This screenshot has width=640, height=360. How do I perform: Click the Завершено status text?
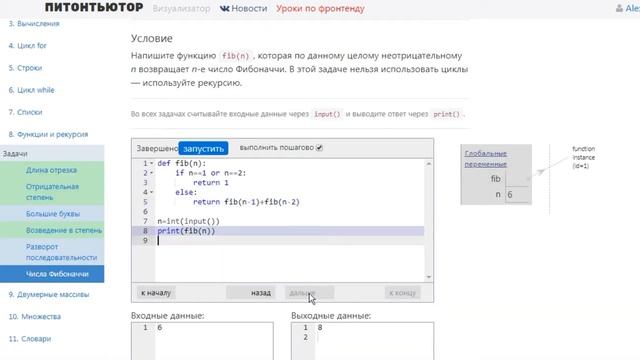(x=157, y=148)
